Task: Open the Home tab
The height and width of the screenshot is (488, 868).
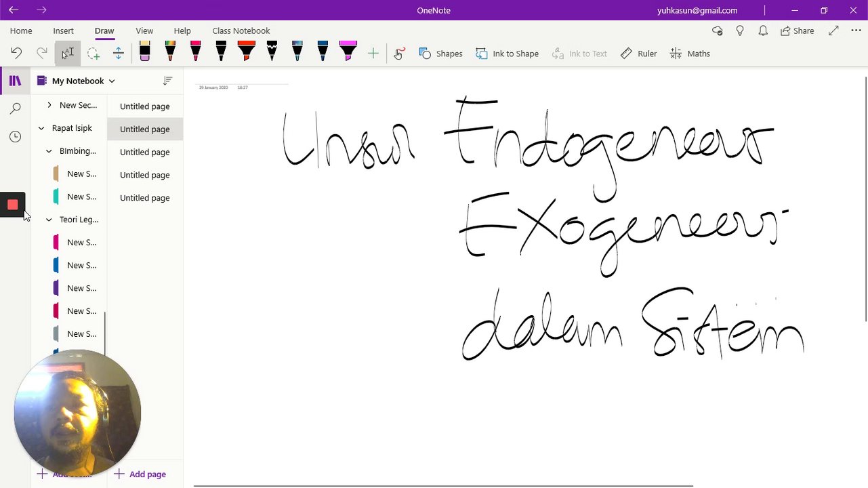Action: [21, 30]
